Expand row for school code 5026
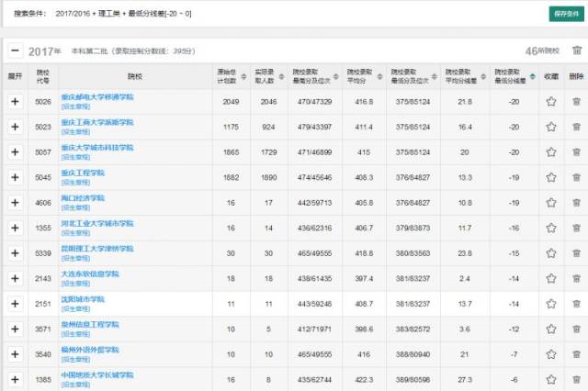Screen dimensions: 588x391 click(x=15, y=102)
